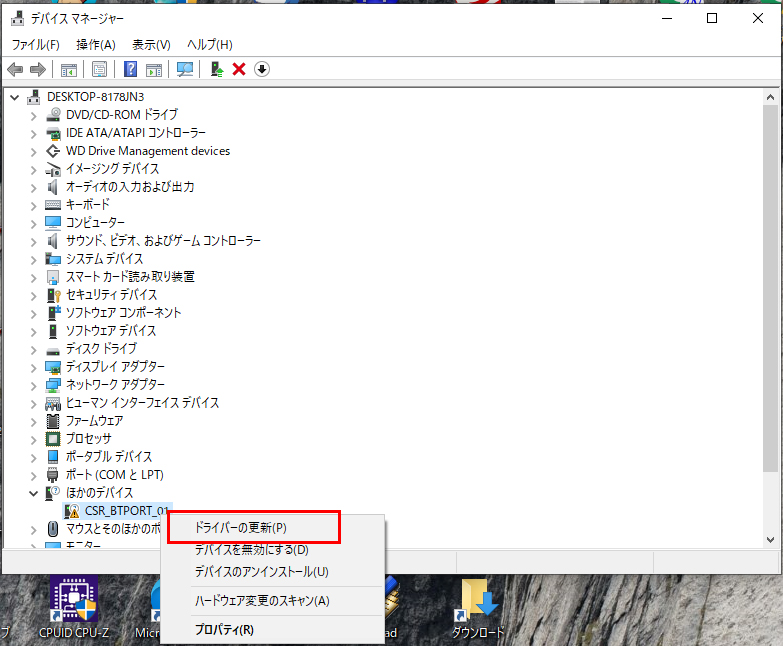Choose デバイスのアンインストール(U) from context menu
The height and width of the screenshot is (646, 783).
[x=273, y=571]
